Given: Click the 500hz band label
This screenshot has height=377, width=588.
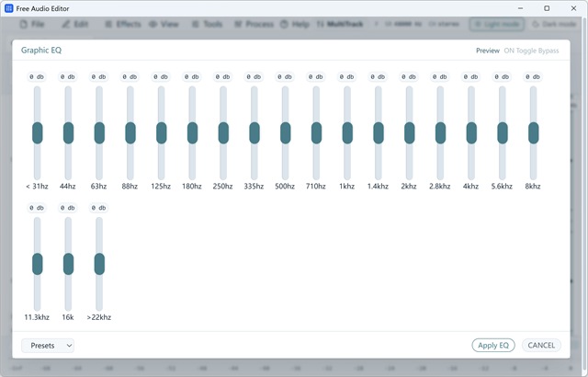Looking at the screenshot, I should (285, 187).
